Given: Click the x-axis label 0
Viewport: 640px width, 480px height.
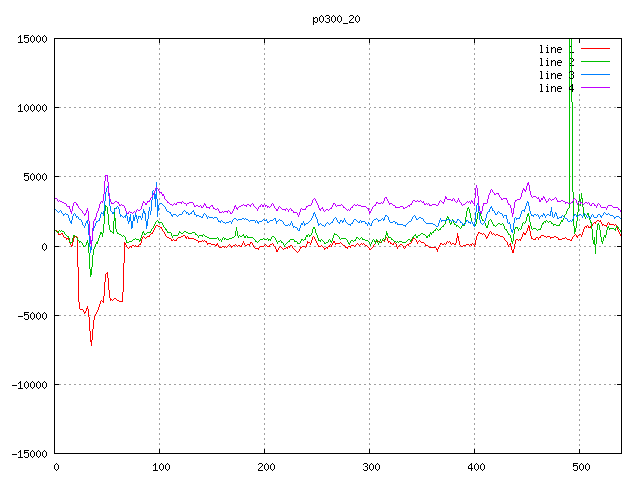Looking at the screenshot, I should [56, 467].
